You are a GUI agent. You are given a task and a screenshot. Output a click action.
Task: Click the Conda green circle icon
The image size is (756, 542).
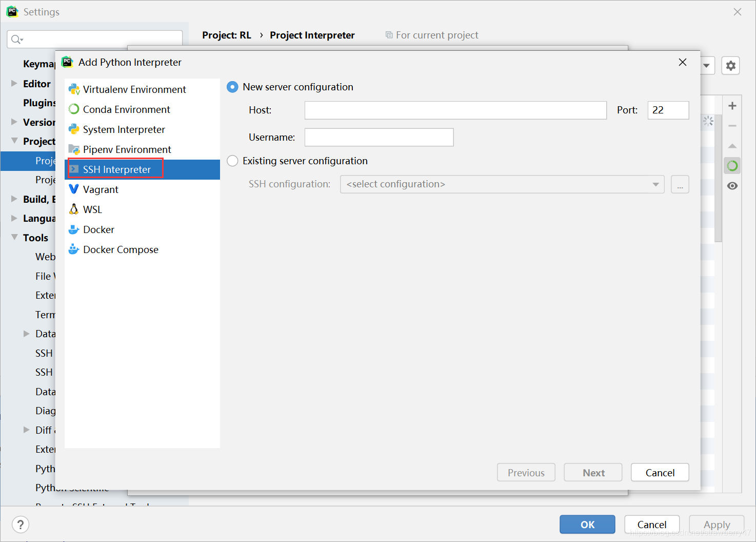click(74, 109)
